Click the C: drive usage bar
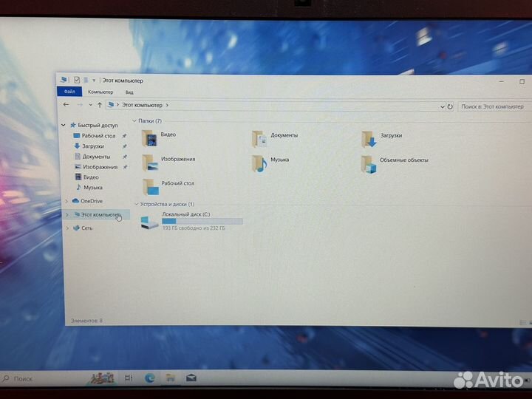The height and width of the screenshot is (399, 532). click(x=202, y=221)
